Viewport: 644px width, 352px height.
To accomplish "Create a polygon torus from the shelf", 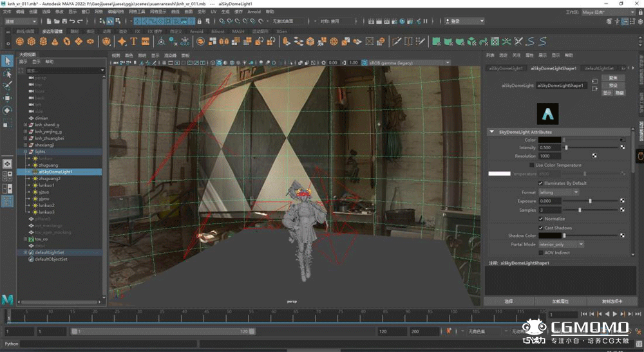I will tap(66, 41).
